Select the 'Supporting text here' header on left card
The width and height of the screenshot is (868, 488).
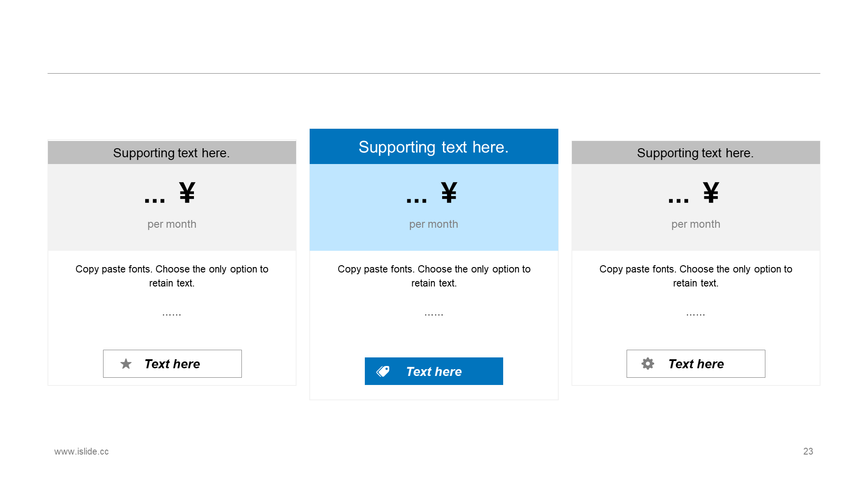click(172, 151)
